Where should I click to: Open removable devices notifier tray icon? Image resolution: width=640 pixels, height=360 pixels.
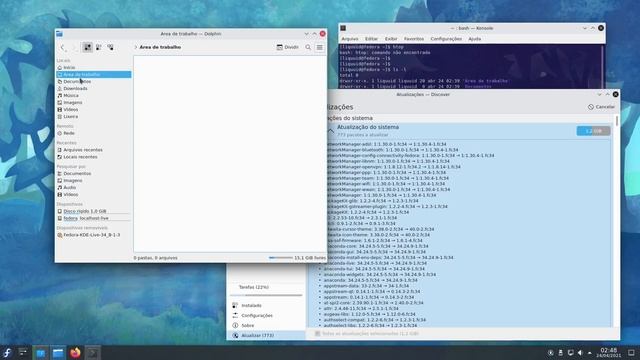pyautogui.click(x=560, y=353)
